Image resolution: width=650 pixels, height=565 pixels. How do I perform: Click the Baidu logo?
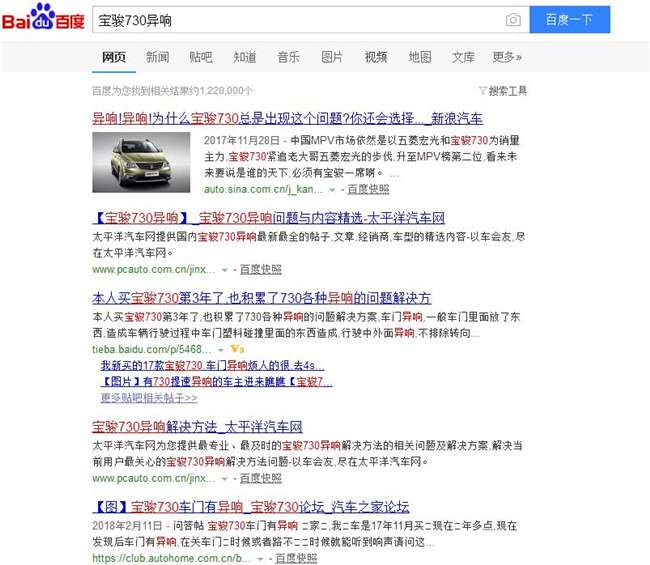pos(43,17)
